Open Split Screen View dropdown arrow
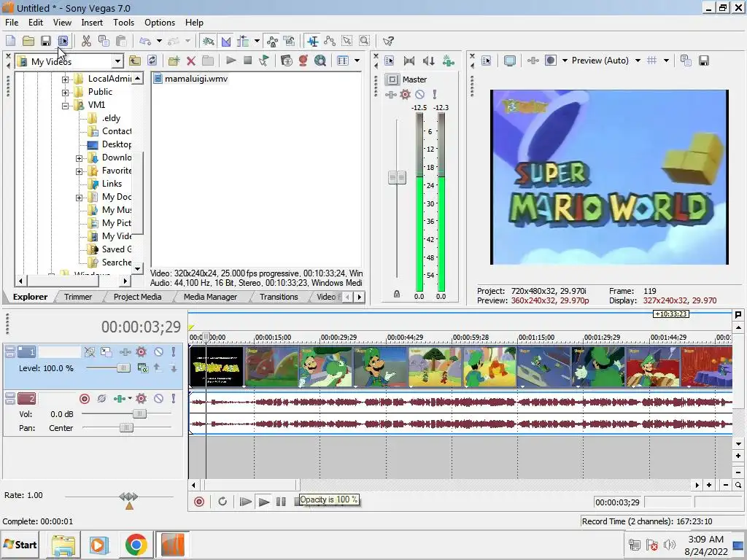This screenshot has height=560, width=747. pyautogui.click(x=565, y=61)
